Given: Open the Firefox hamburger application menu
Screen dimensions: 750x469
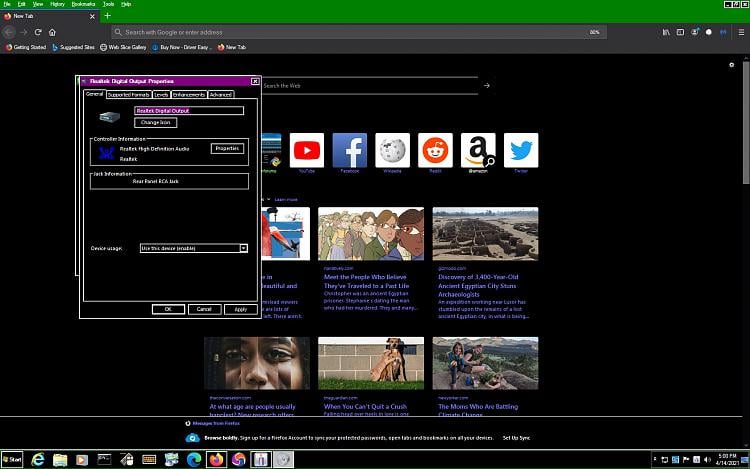Looking at the screenshot, I should pos(741,32).
